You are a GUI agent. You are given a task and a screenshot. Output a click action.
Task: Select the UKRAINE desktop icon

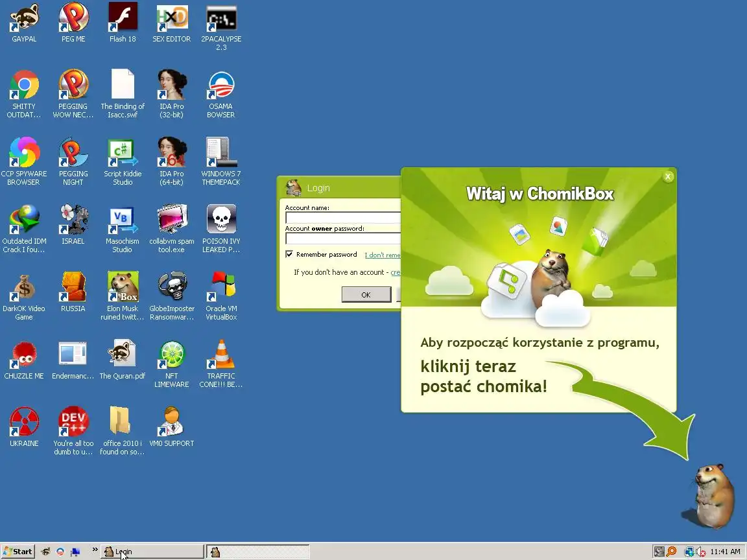point(24,426)
